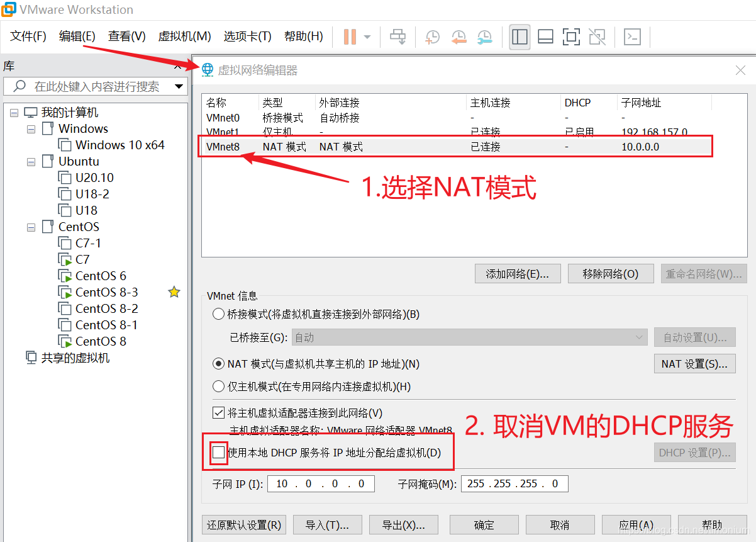Click the send Ctrl+Alt+Del toolbar icon
756x542 pixels.
coord(397,37)
